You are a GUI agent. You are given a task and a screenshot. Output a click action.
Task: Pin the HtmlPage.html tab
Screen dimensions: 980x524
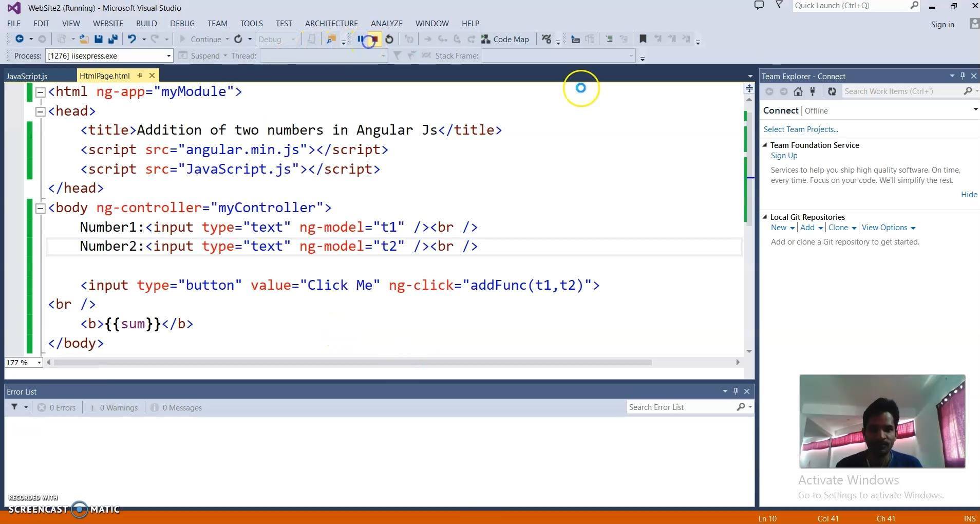(x=140, y=76)
